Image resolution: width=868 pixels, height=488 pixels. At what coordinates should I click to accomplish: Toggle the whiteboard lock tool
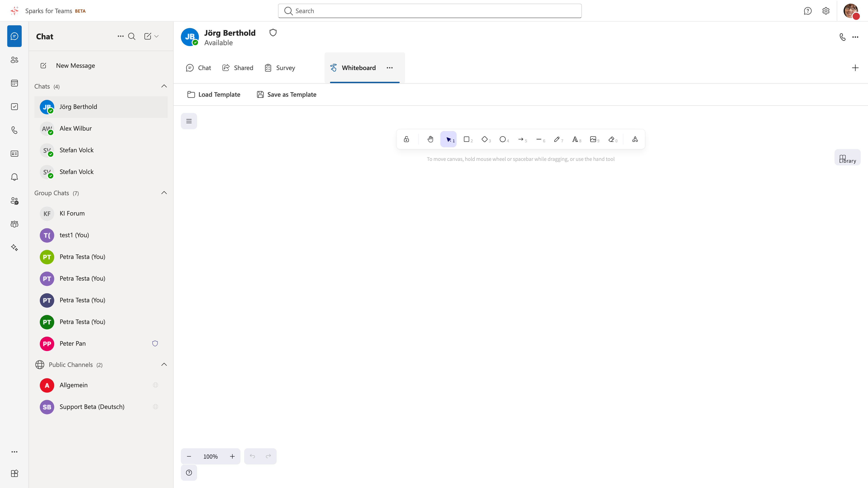pos(406,139)
